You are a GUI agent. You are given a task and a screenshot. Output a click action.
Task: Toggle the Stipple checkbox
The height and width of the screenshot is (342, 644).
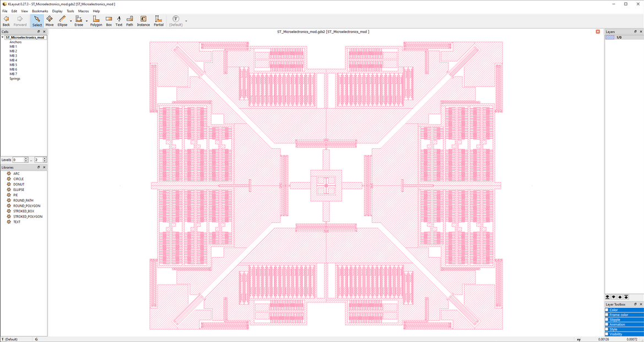(x=607, y=320)
